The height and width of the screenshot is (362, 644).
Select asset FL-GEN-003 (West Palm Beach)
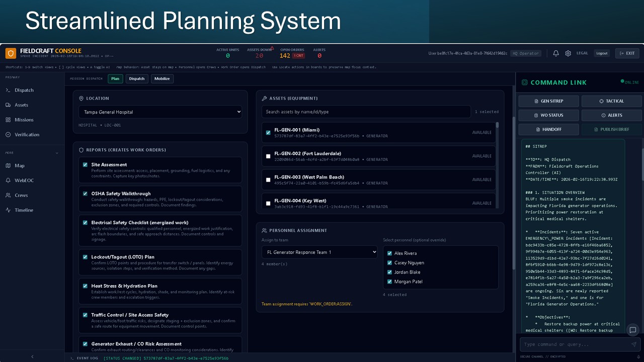(x=268, y=180)
